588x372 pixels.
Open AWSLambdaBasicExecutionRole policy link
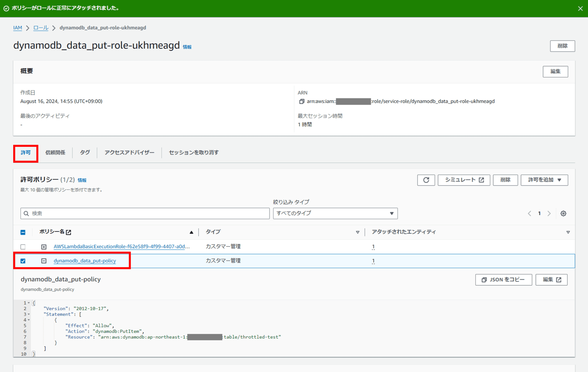tap(122, 247)
